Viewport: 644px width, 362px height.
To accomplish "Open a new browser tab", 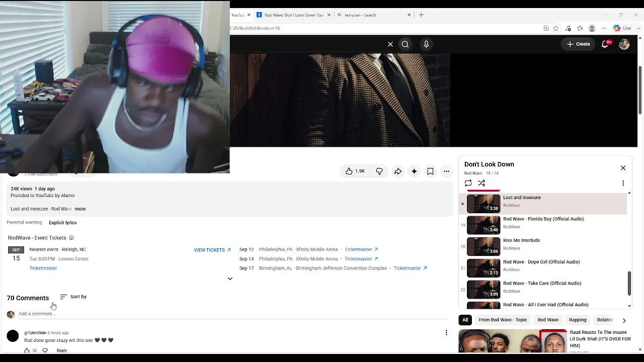I will (421, 15).
